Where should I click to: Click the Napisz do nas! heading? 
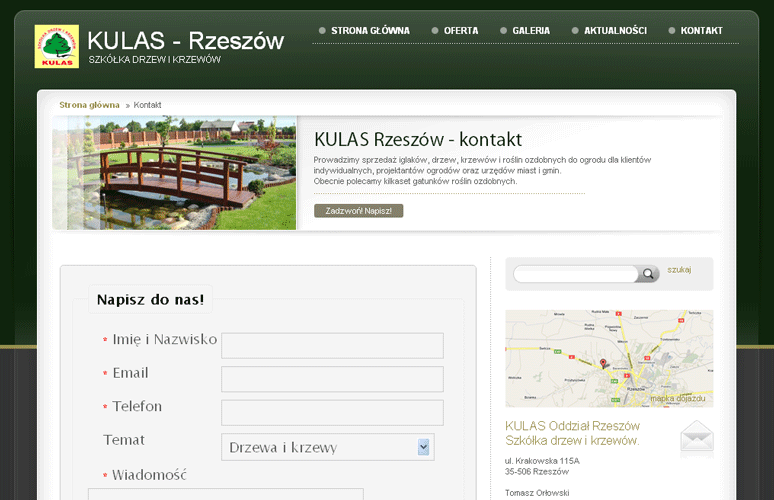pyautogui.click(x=151, y=300)
